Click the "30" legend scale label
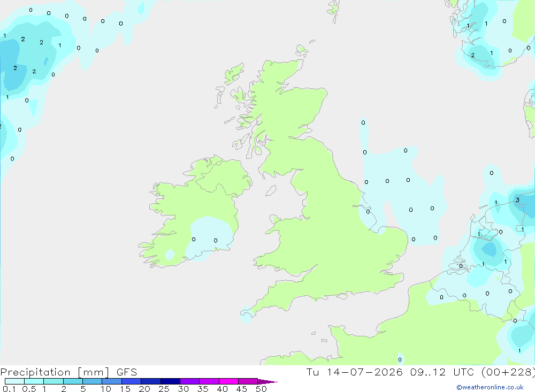The width and height of the screenshot is (535, 392). pos(184,389)
